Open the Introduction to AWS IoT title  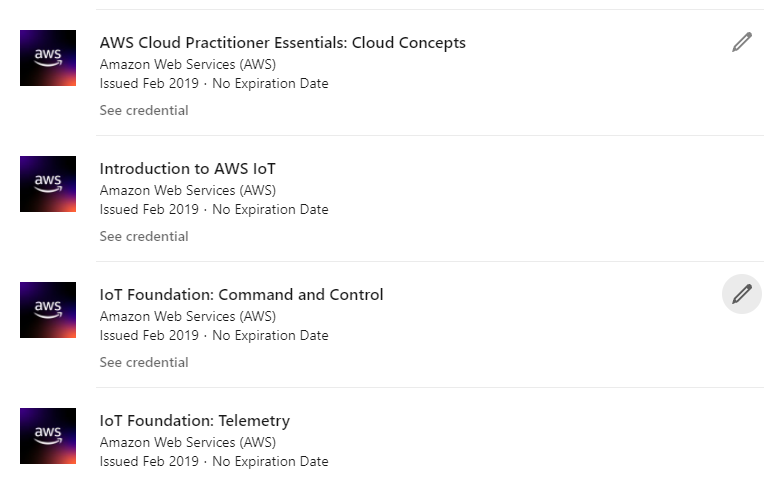tap(188, 169)
